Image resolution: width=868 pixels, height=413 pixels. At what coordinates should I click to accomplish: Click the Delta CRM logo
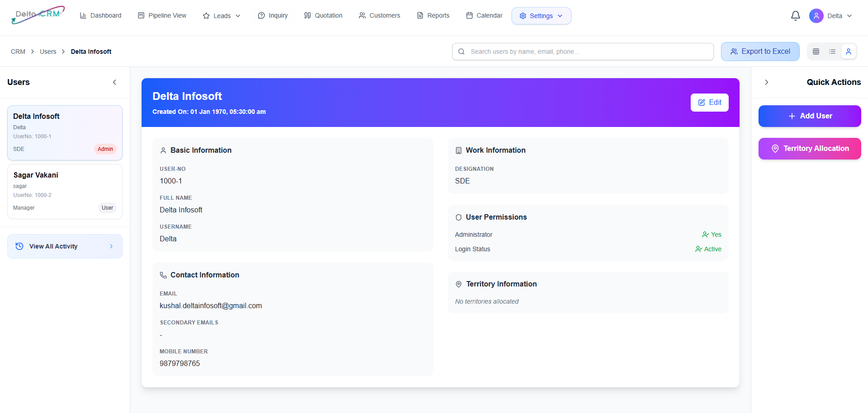38,15
